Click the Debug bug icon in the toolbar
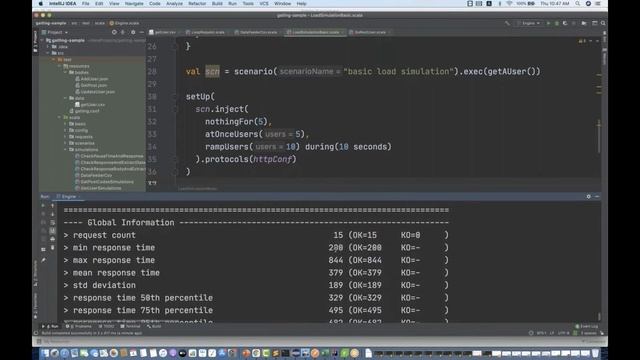640x360 pixels. coord(556,23)
